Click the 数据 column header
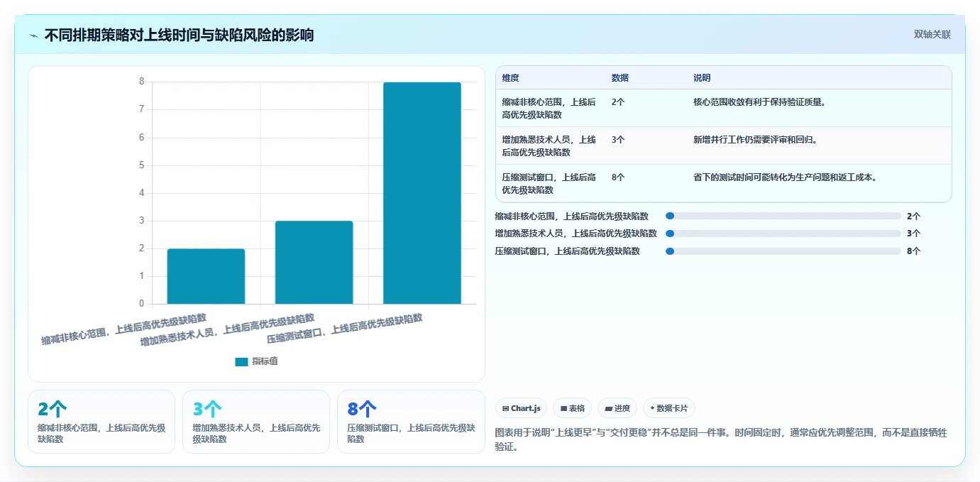This screenshot has width=980, height=482. click(x=620, y=78)
